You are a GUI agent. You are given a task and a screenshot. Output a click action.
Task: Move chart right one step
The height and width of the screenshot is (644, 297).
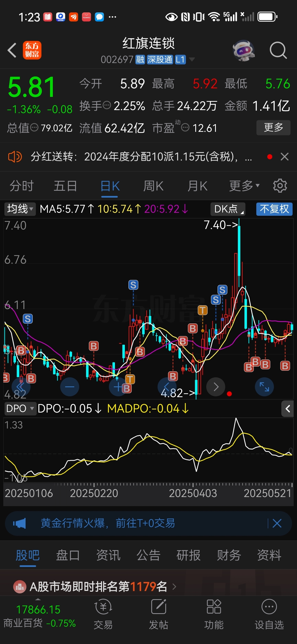[x=216, y=387]
